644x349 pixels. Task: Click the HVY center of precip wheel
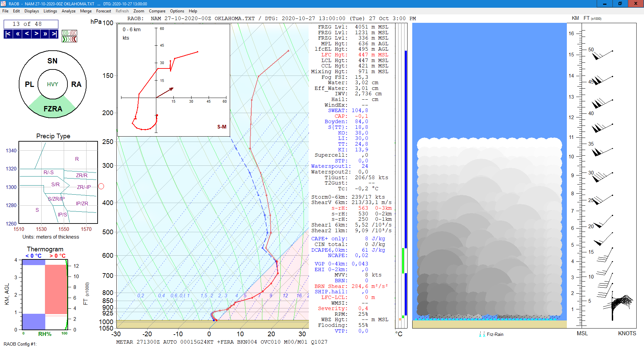click(53, 84)
